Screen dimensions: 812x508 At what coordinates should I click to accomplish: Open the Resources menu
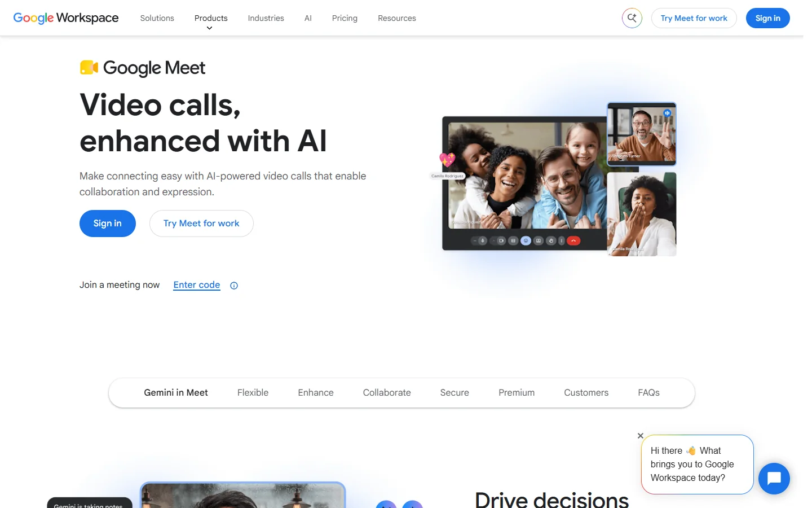point(397,18)
